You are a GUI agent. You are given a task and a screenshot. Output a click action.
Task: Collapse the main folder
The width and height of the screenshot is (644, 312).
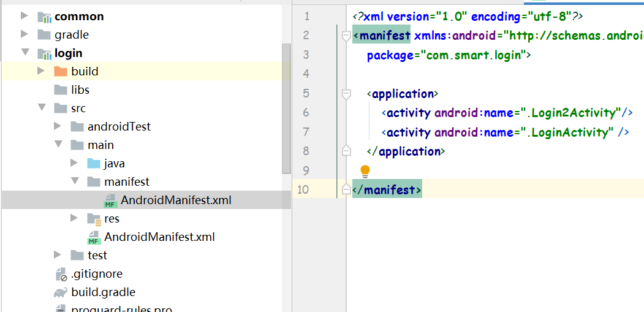tap(58, 144)
